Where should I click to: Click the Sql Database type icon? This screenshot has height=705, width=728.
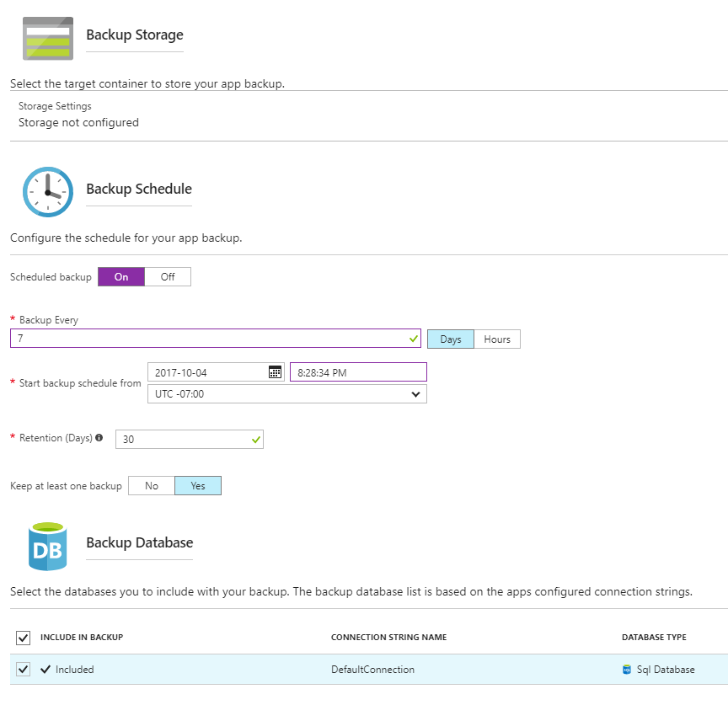point(626,670)
